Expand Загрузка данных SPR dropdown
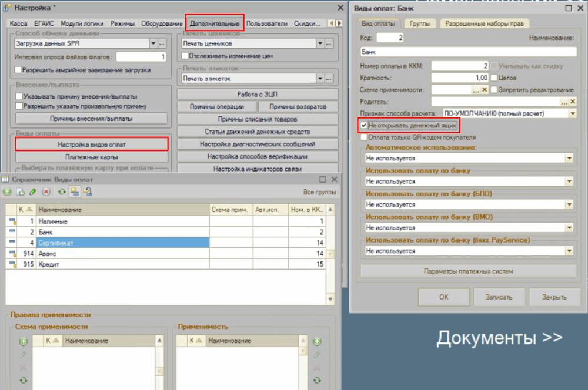This screenshot has width=588, height=390. coord(153,43)
